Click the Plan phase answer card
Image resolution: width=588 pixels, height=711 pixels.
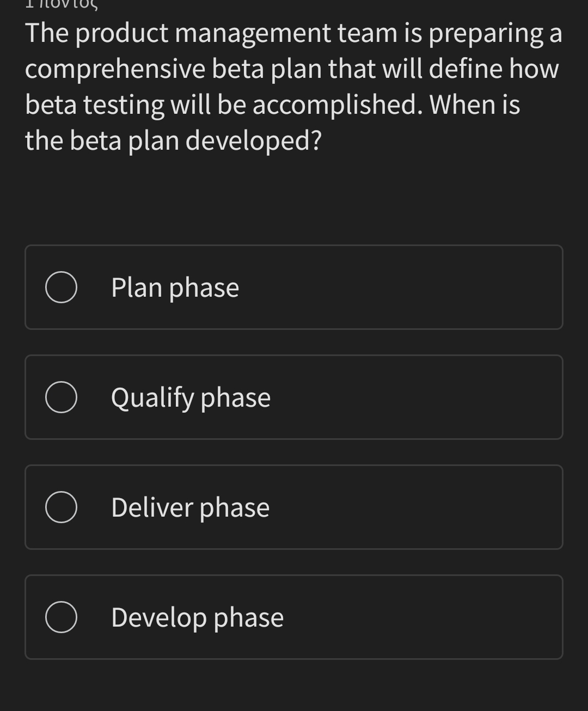click(x=294, y=287)
